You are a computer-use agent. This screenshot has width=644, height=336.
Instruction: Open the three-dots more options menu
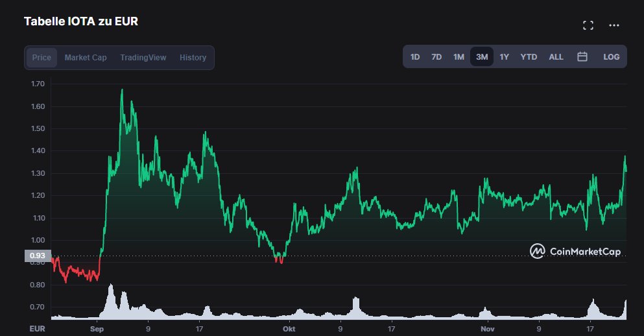click(x=614, y=25)
